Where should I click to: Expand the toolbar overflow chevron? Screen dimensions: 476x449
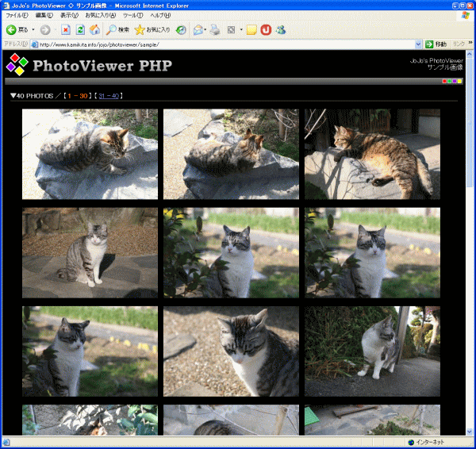(470, 43)
